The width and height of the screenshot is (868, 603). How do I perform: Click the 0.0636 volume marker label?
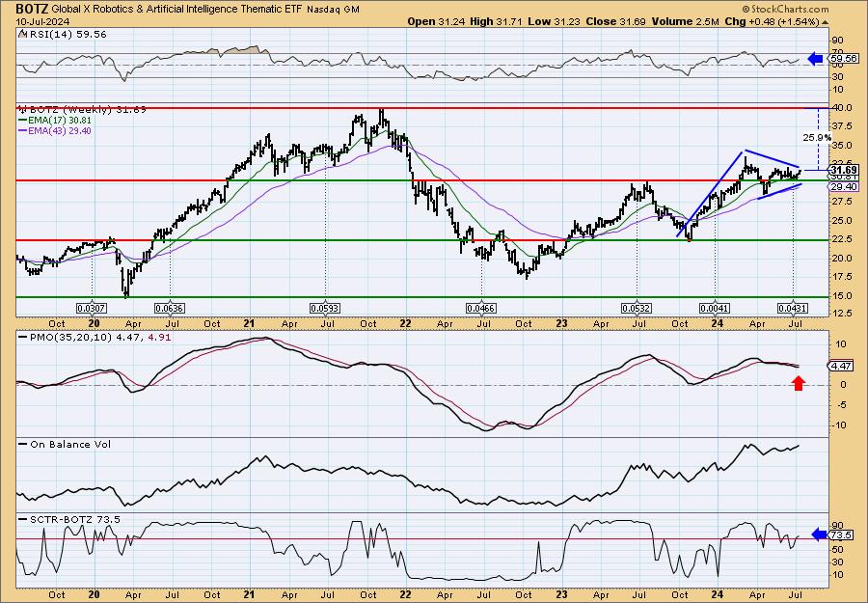click(170, 308)
